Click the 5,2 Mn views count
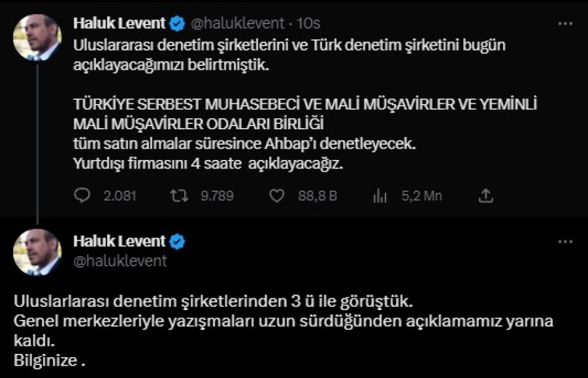 (422, 196)
